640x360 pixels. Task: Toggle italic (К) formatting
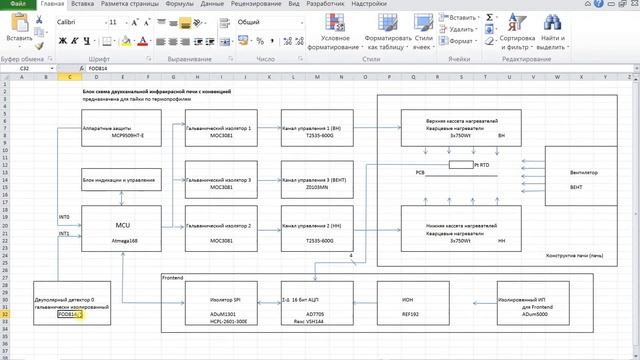tap(75, 41)
